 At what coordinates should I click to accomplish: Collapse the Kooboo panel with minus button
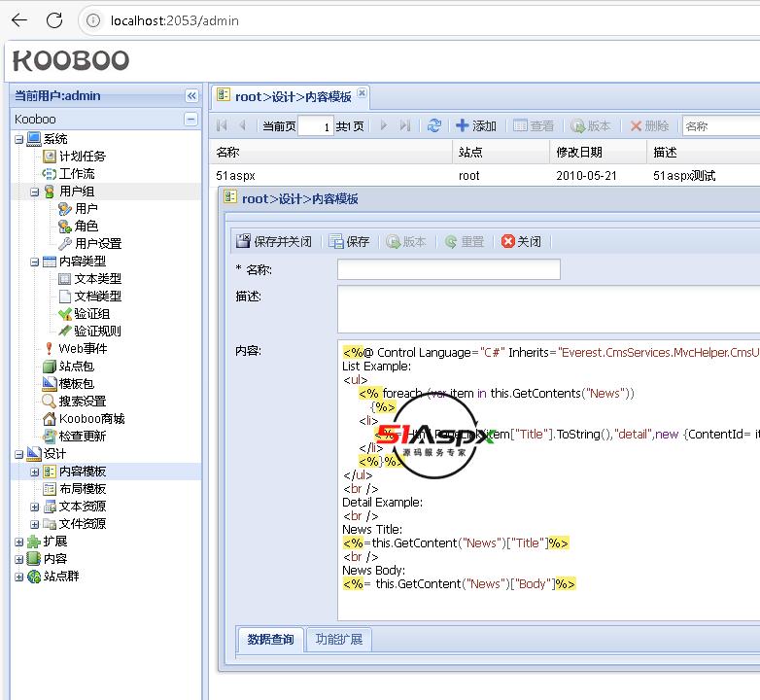[x=191, y=119]
